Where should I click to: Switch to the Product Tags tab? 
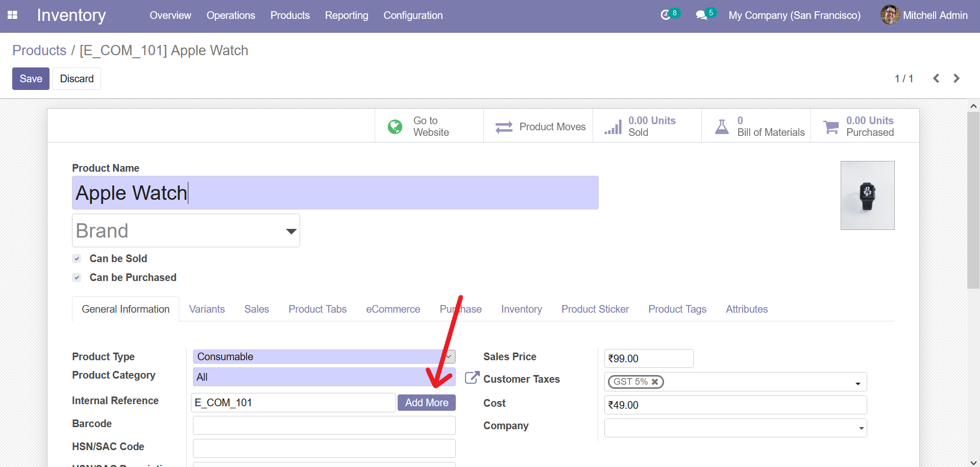tap(677, 309)
